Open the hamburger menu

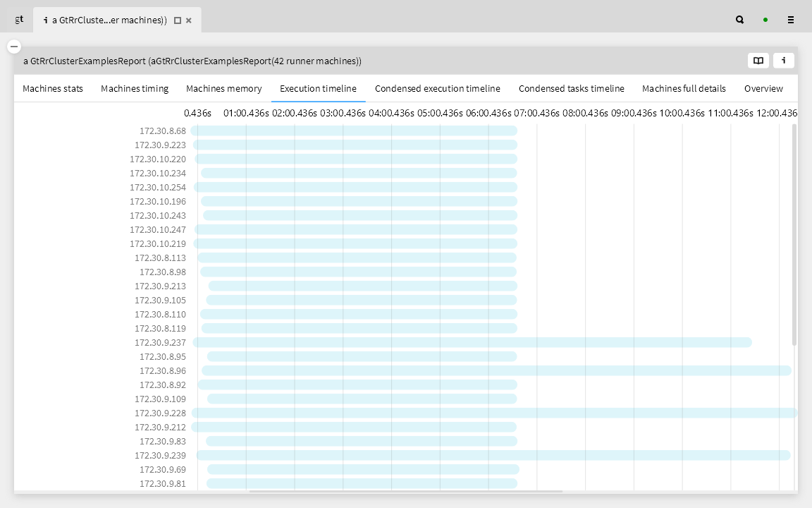click(791, 20)
